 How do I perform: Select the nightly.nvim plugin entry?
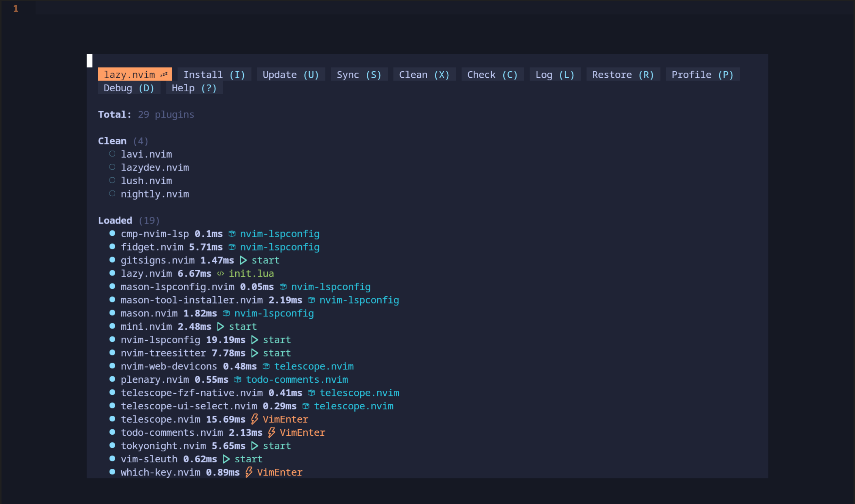[155, 194]
